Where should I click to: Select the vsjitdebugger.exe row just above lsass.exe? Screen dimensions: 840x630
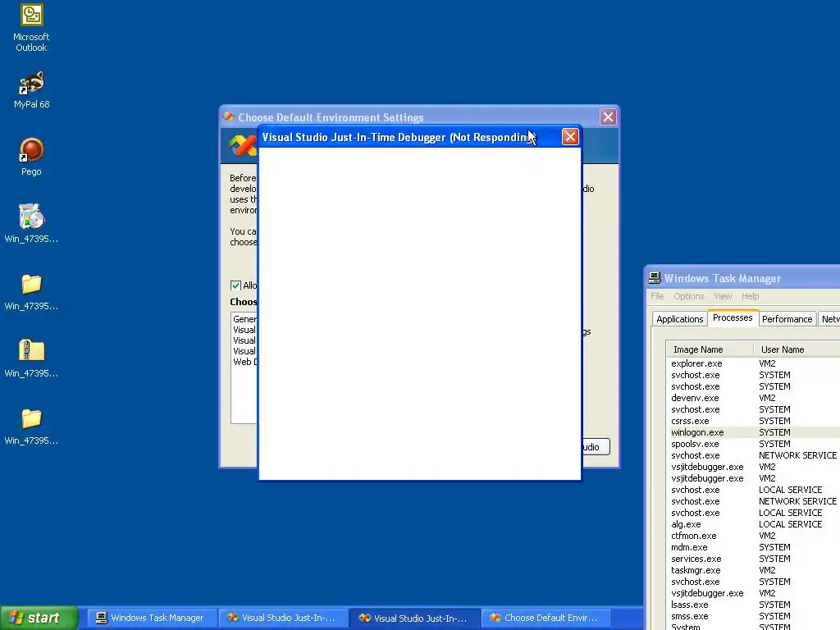pyautogui.click(x=753, y=594)
